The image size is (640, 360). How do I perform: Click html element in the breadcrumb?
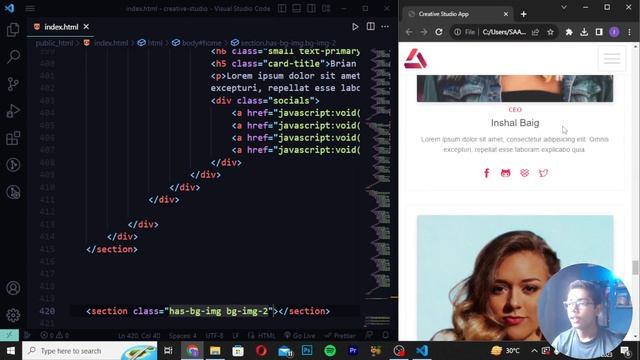point(150,43)
